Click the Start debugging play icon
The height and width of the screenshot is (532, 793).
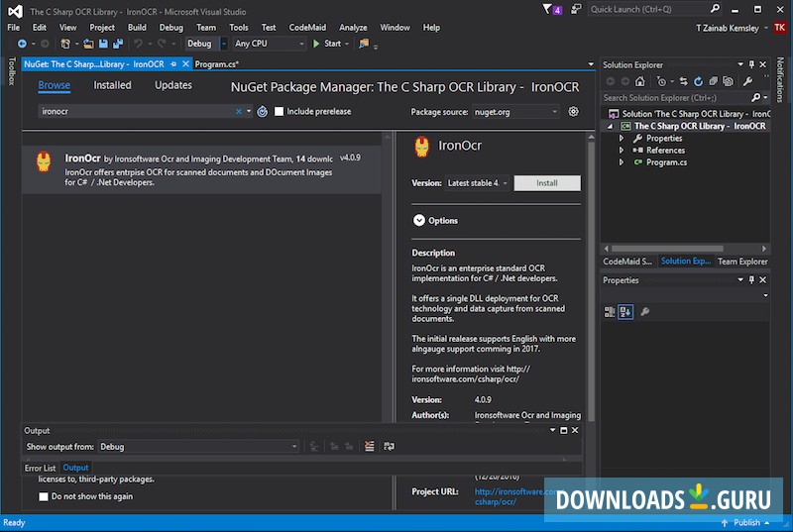[316, 44]
